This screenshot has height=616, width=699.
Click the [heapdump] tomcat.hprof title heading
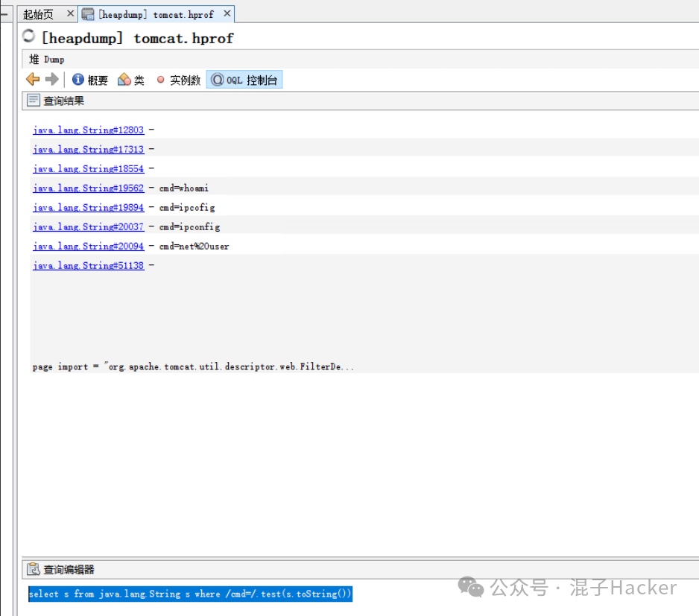click(137, 38)
